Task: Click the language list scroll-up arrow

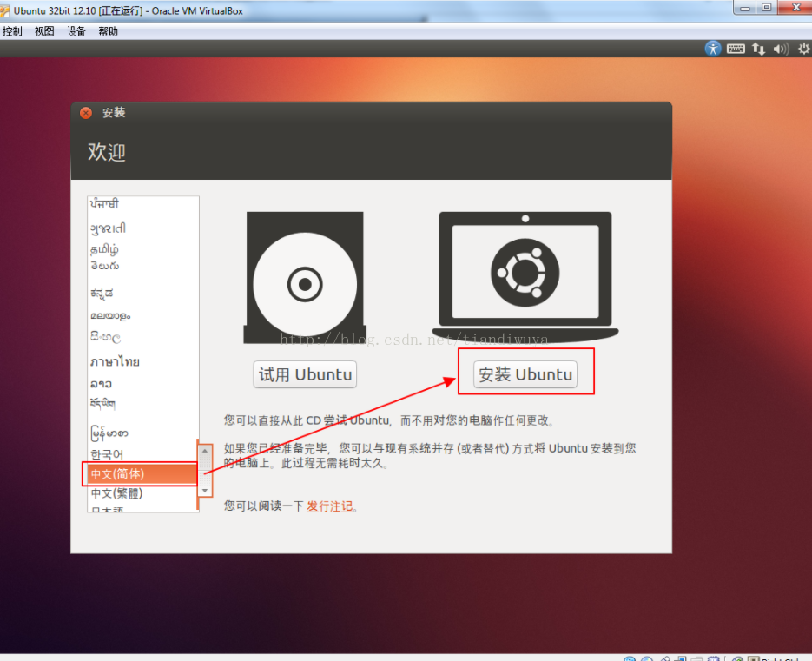Action: (205, 451)
